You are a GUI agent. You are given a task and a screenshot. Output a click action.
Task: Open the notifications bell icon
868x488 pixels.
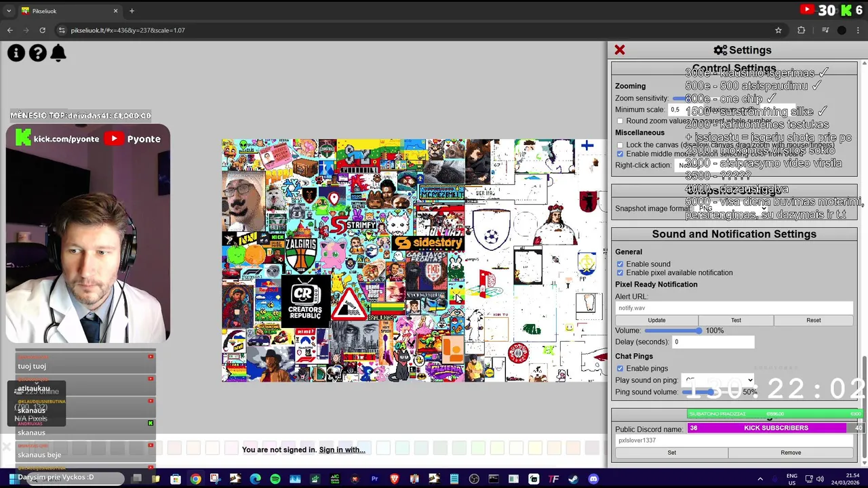(x=58, y=53)
